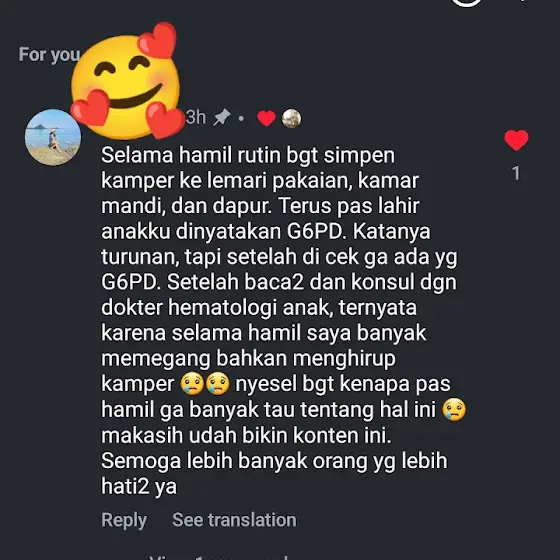
Task: Click Reply under the comment
Action: [124, 520]
